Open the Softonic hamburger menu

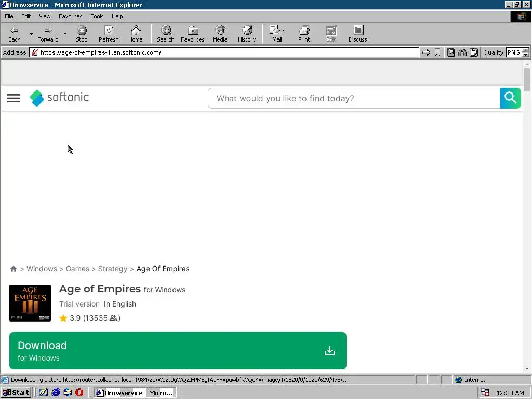coord(14,98)
